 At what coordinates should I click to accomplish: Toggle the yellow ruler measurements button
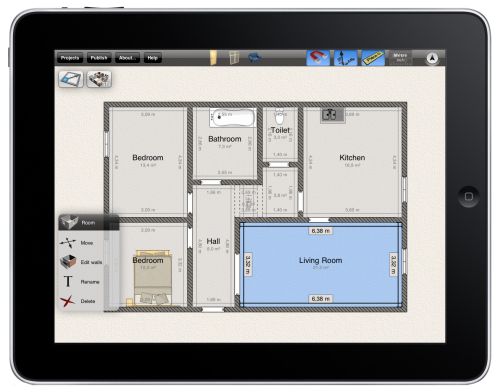coord(373,58)
